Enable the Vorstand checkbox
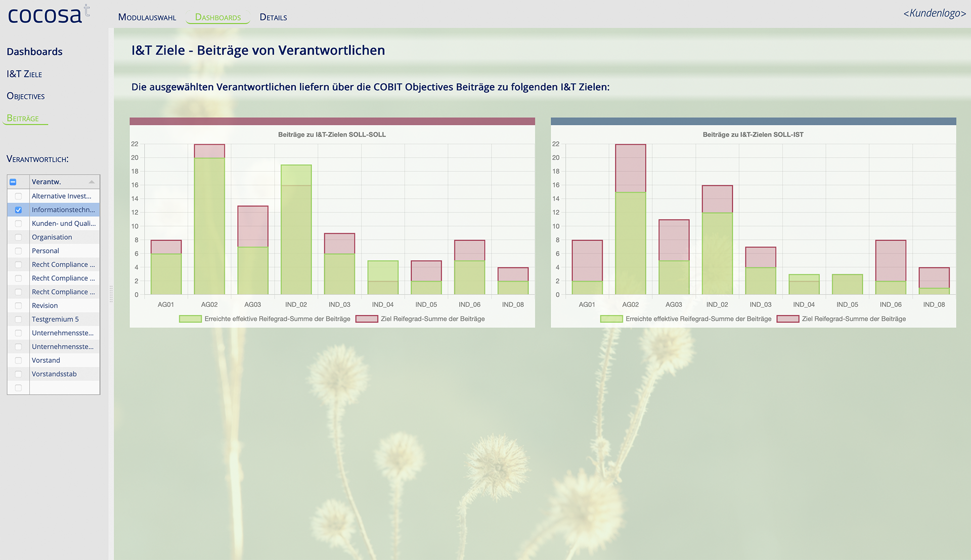971x560 pixels. [18, 360]
